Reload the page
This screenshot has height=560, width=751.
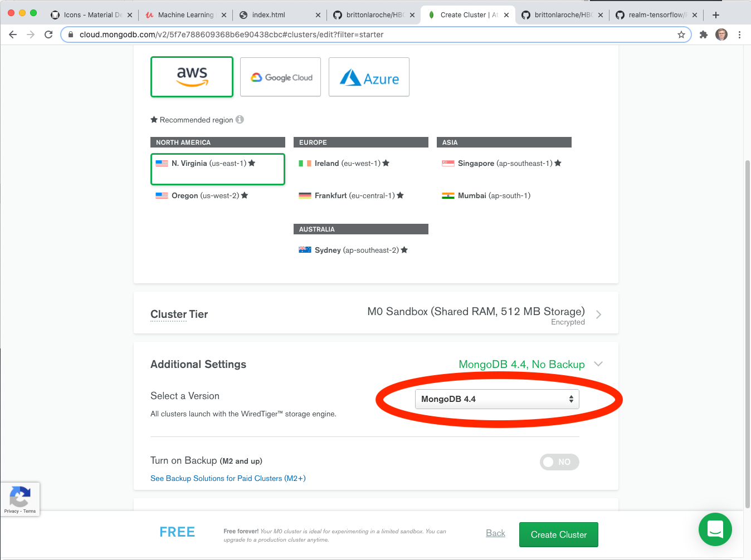click(x=48, y=35)
